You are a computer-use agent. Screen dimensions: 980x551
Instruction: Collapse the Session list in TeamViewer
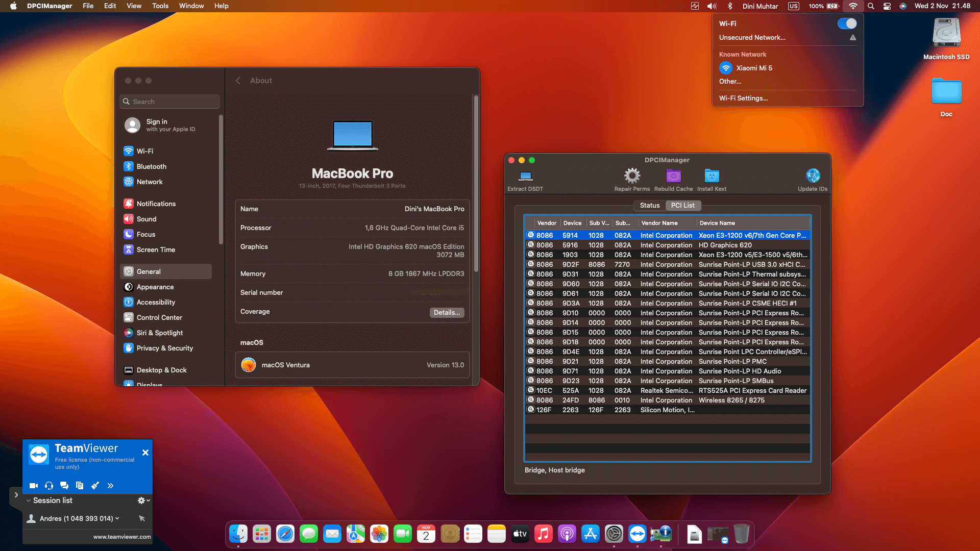29,500
